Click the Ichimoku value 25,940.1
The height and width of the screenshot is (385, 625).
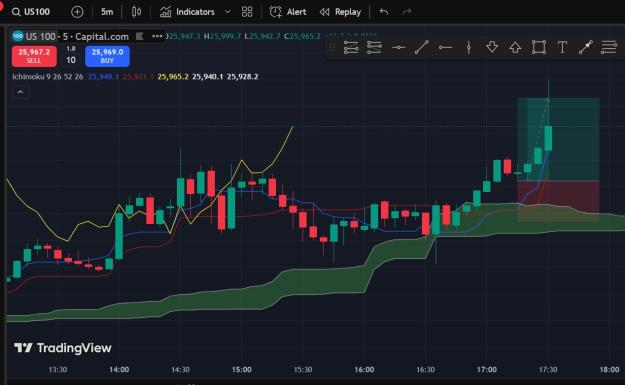pos(207,77)
